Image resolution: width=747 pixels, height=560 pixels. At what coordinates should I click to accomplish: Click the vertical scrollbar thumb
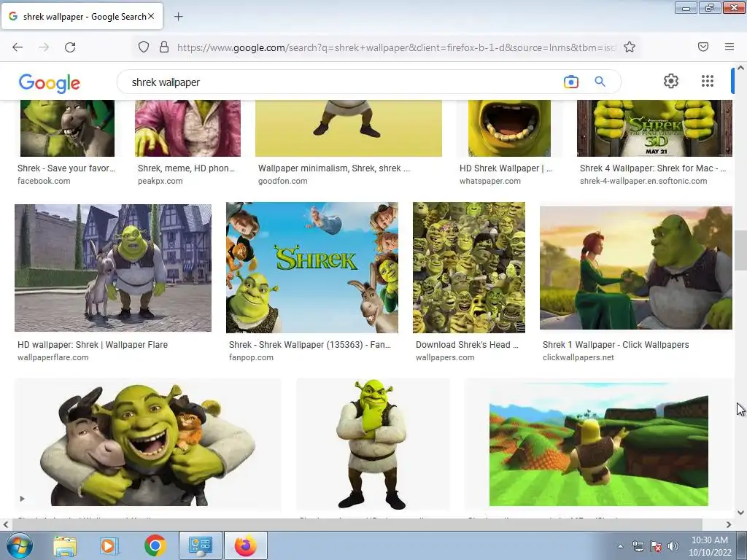click(x=740, y=250)
